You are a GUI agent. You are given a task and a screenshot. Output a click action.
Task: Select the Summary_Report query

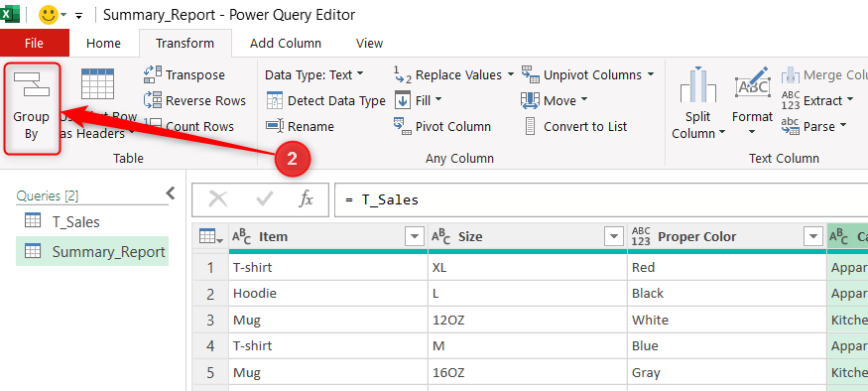92,252
